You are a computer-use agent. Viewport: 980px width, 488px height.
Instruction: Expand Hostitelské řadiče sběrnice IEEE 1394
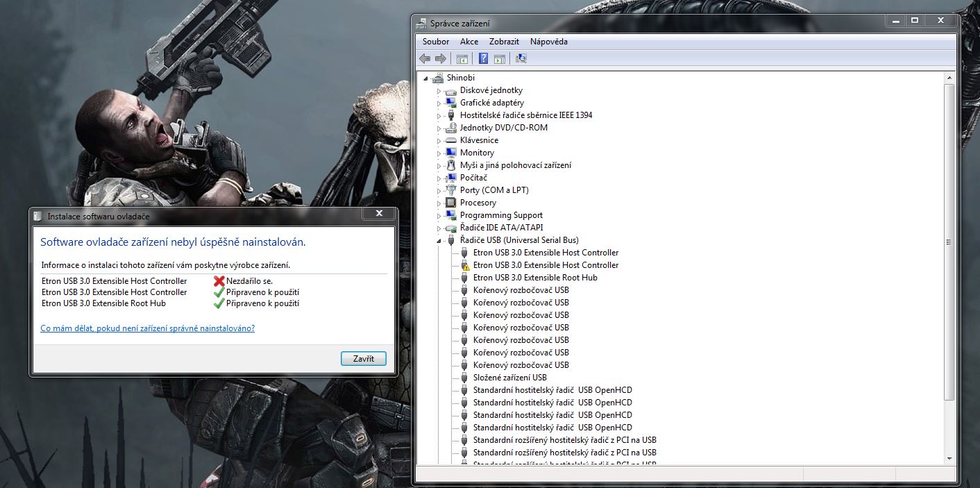click(439, 116)
